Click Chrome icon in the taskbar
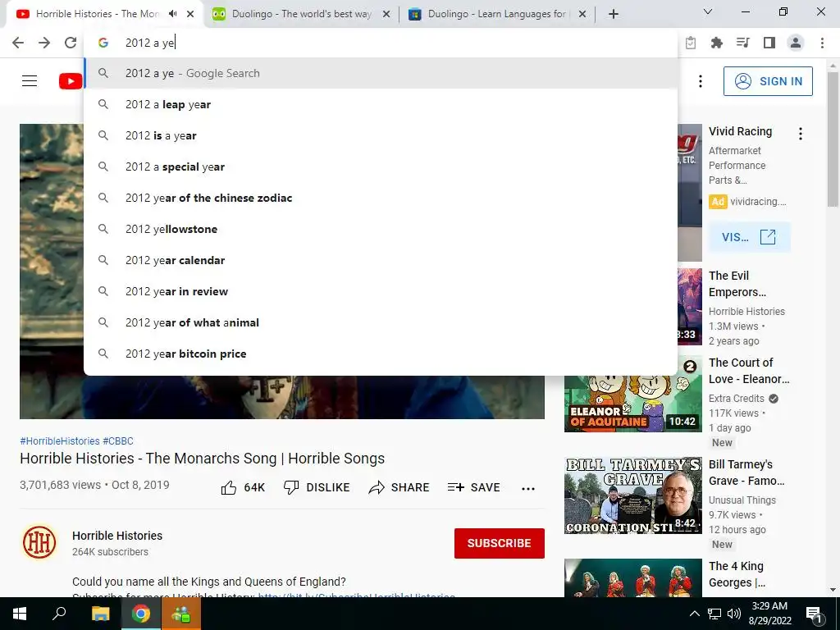 pyautogui.click(x=141, y=614)
